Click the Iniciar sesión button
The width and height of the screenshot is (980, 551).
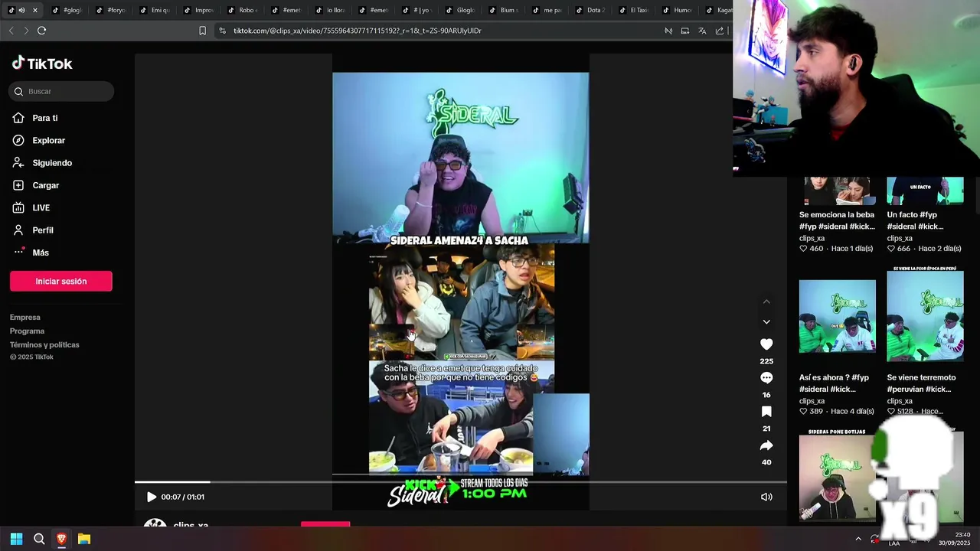(x=61, y=281)
